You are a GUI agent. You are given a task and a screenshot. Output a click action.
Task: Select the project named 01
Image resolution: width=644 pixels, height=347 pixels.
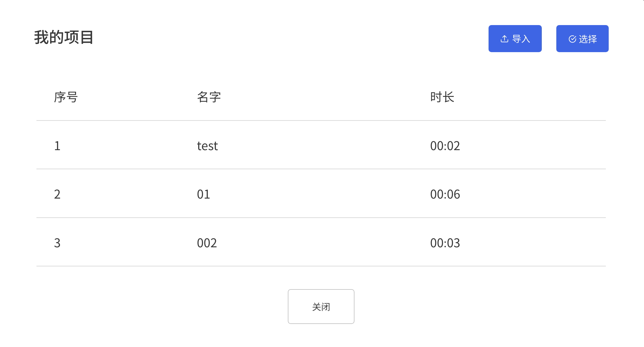pyautogui.click(x=203, y=194)
